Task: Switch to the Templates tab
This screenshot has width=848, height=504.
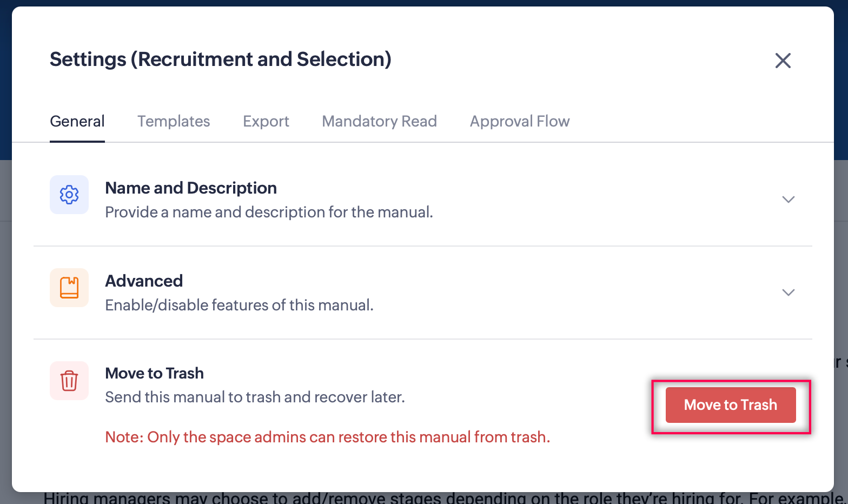Action: pyautogui.click(x=174, y=121)
